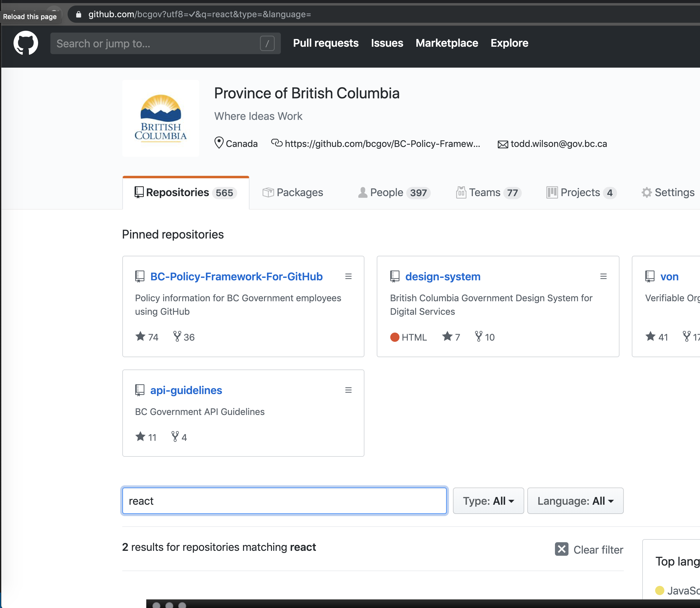Image resolution: width=700 pixels, height=608 pixels.
Task: Open the von repository link
Action: coord(670,277)
